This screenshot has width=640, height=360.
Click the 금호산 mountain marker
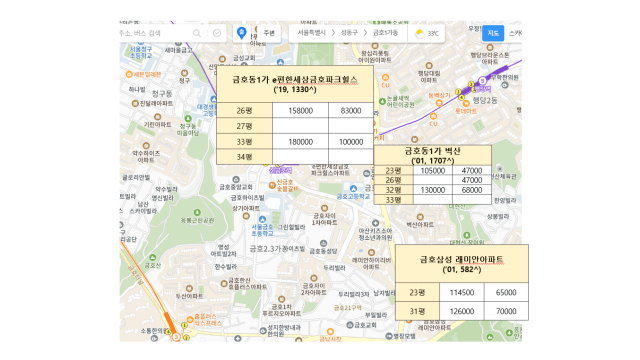153,258
